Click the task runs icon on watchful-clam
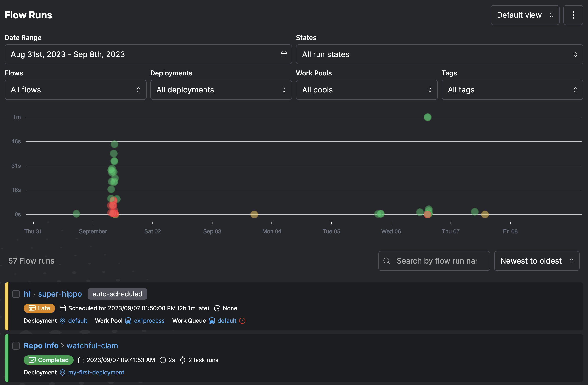Image resolution: width=588 pixels, height=385 pixels. coord(183,360)
